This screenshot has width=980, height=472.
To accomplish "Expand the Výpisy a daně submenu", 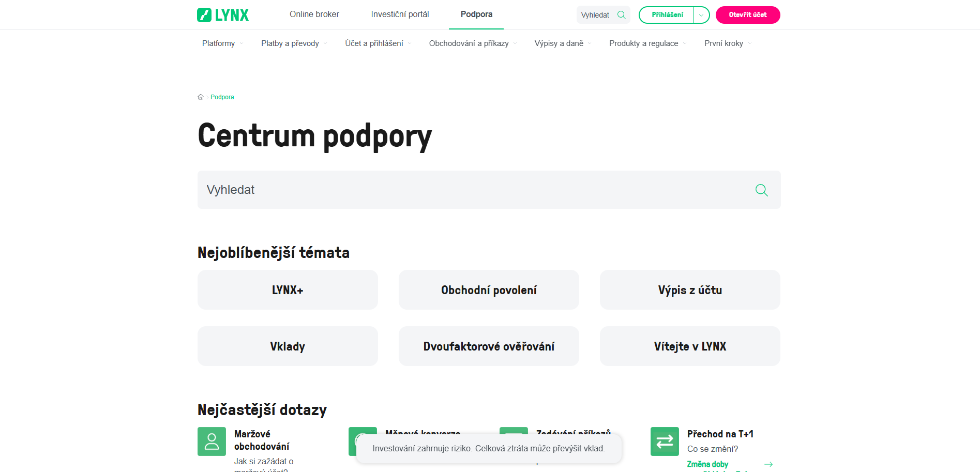I will pyautogui.click(x=563, y=43).
